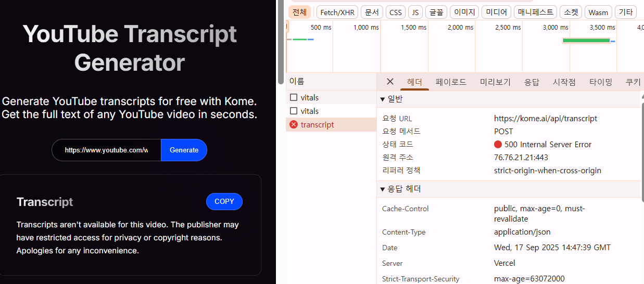Click the green request bar in the timeline

click(x=586, y=40)
